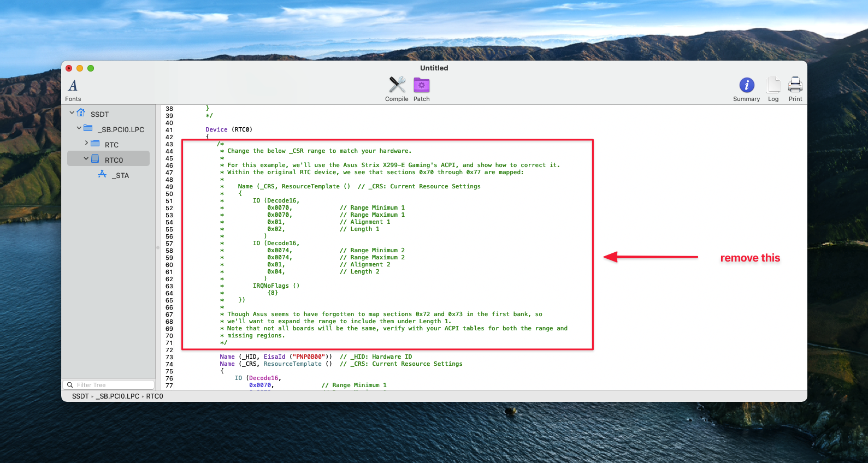Open the Patch tool
Screen dimensions: 868x463
click(421, 85)
